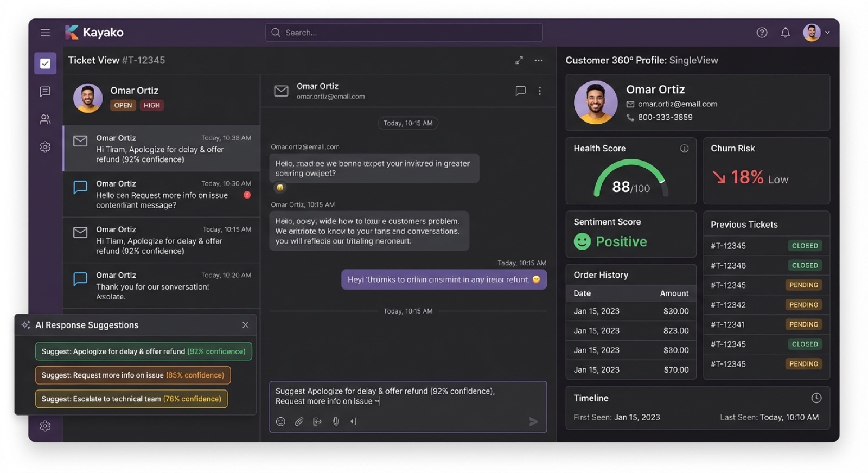Click the envelope icon beside omar.ortiz@email.com header
Screen dimensions: 868x473
(x=281, y=91)
